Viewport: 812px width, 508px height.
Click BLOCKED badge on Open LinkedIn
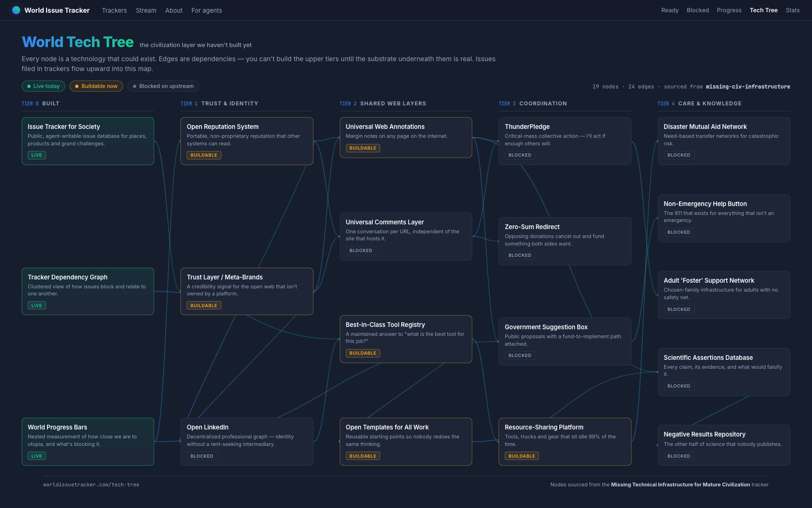click(202, 456)
